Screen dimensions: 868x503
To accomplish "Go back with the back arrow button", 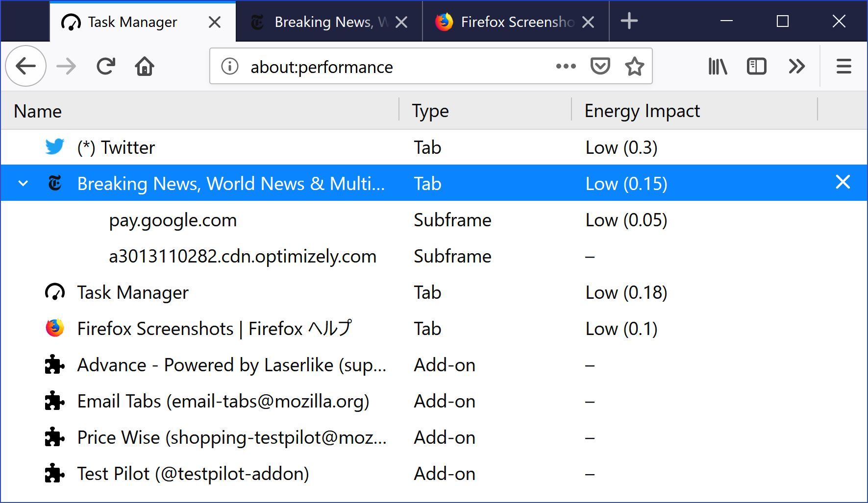I will tap(26, 66).
